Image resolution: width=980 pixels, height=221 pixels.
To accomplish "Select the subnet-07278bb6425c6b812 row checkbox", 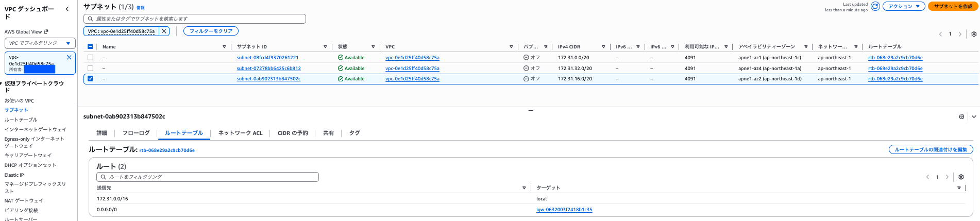I will coord(90,68).
